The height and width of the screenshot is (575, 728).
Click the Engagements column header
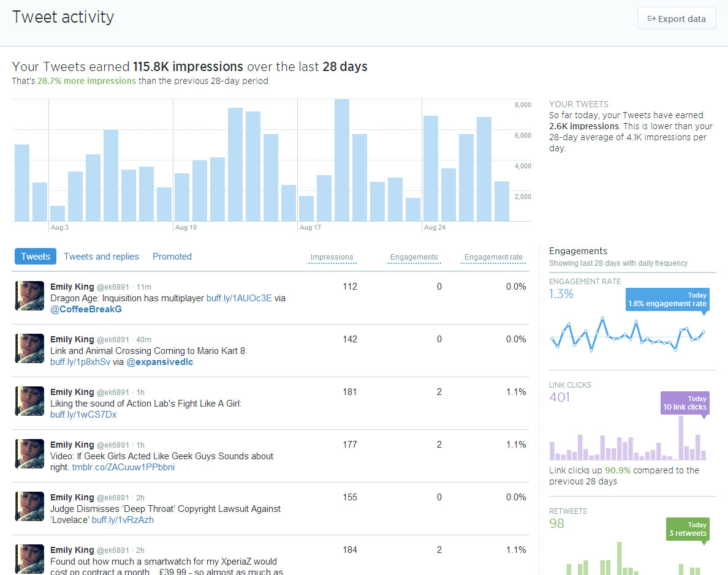tap(414, 257)
